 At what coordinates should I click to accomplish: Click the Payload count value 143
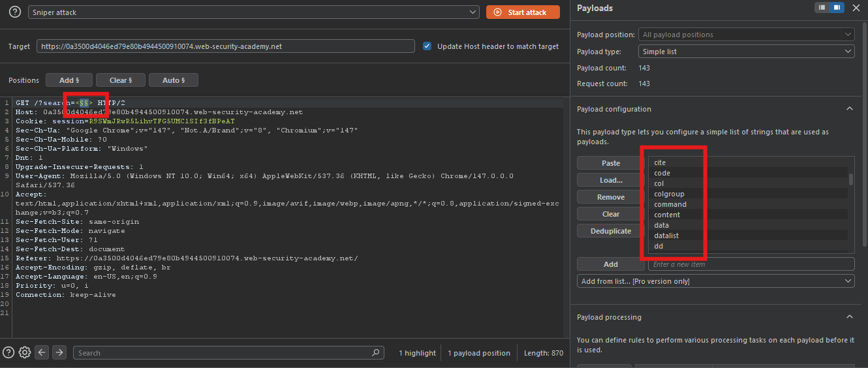[x=644, y=68]
